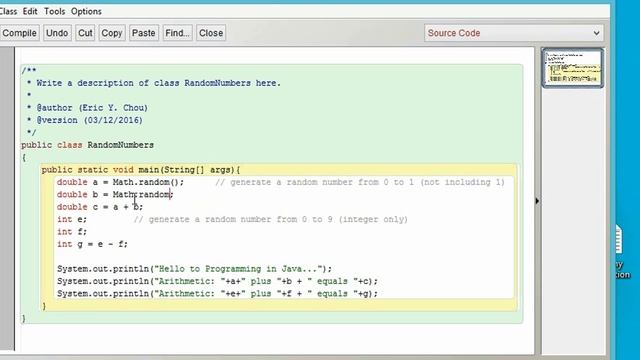Open the Options menu
This screenshot has height=360, width=640.
[x=86, y=11]
